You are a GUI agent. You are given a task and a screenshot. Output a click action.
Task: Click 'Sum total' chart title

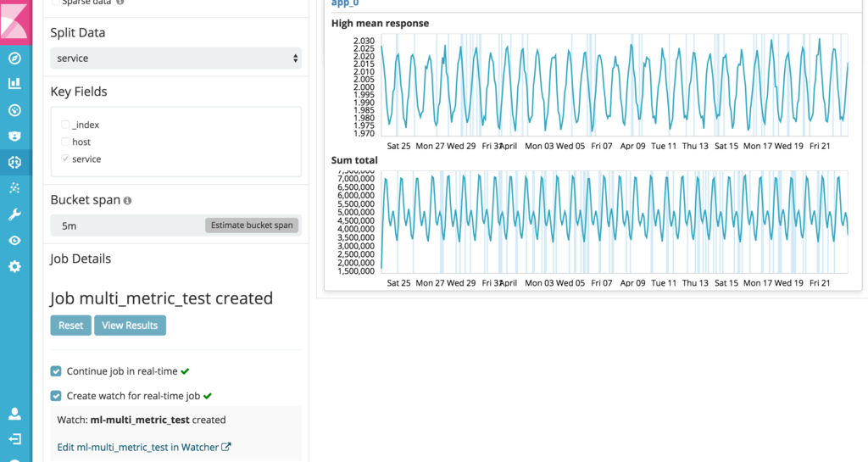click(x=354, y=160)
